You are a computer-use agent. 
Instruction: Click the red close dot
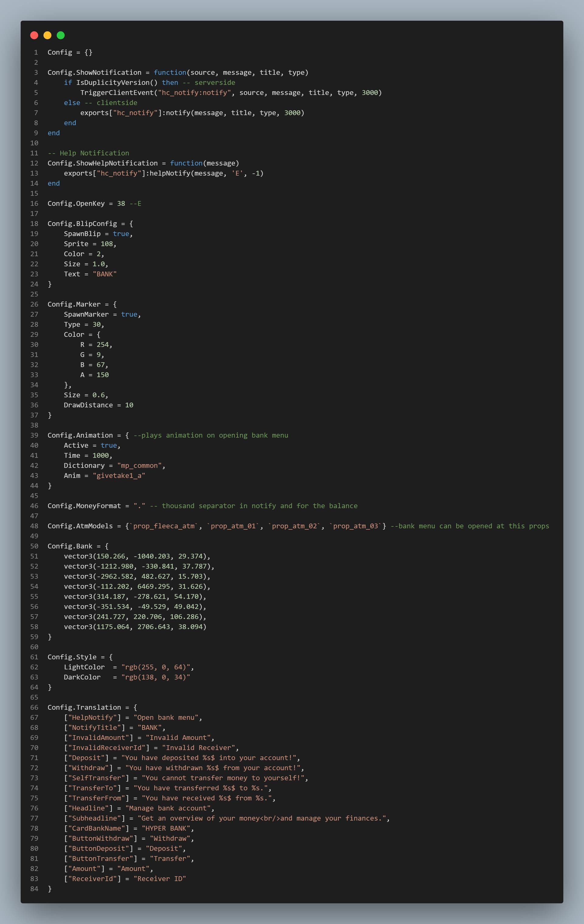[34, 35]
